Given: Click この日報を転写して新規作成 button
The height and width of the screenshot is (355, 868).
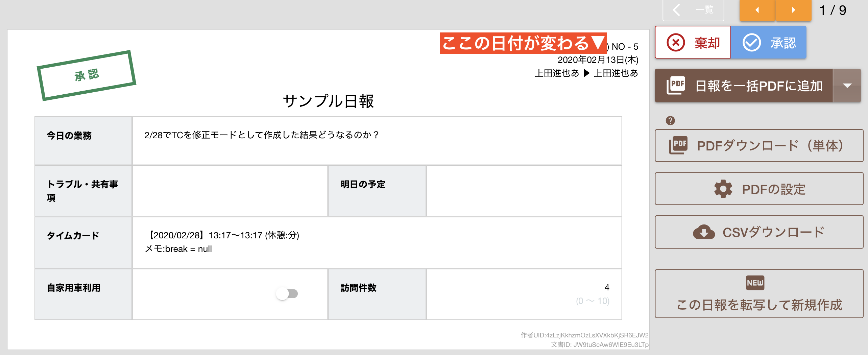Looking at the screenshot, I should 759,294.
